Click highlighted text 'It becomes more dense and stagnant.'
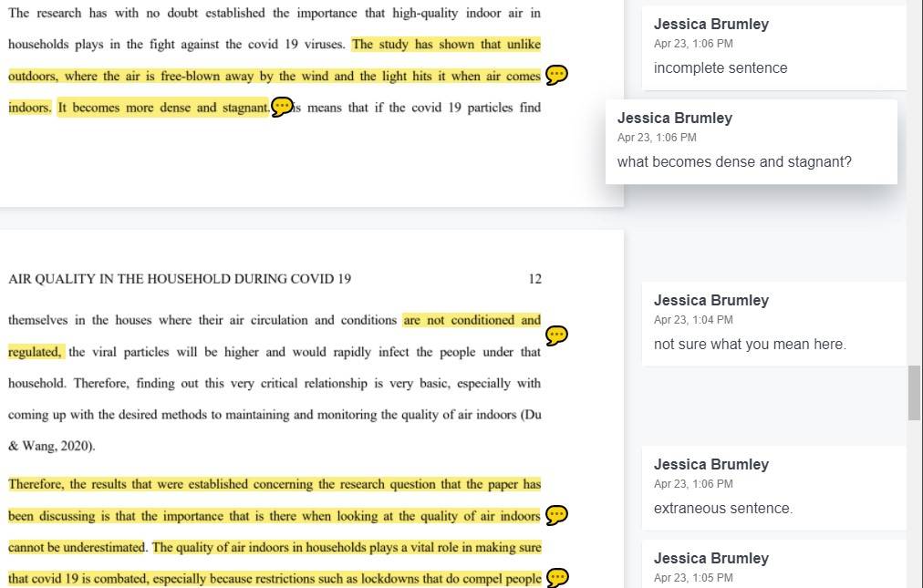923x588 pixels. click(163, 108)
